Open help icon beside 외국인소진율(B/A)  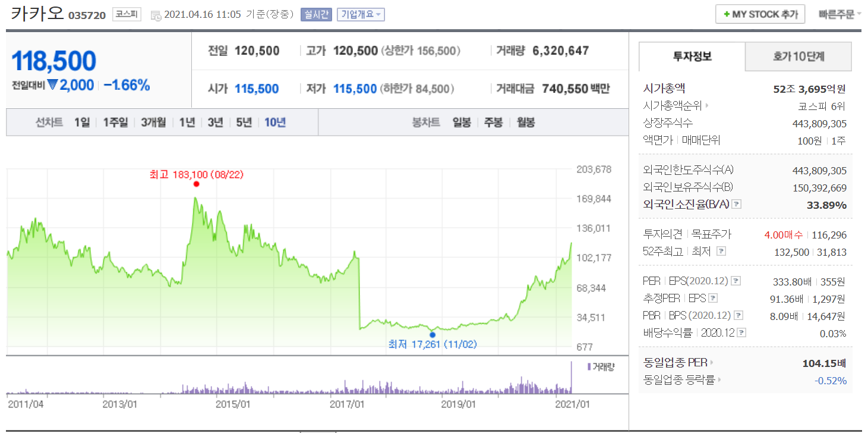click(x=737, y=204)
